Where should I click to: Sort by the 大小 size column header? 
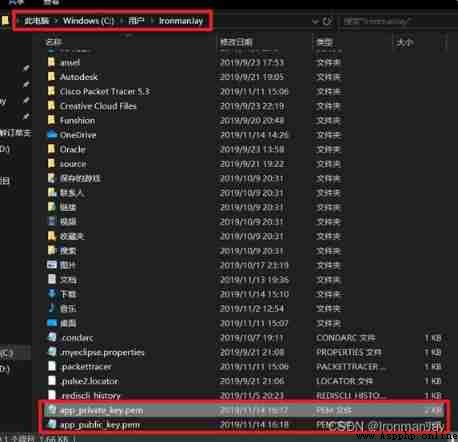tap(405, 42)
